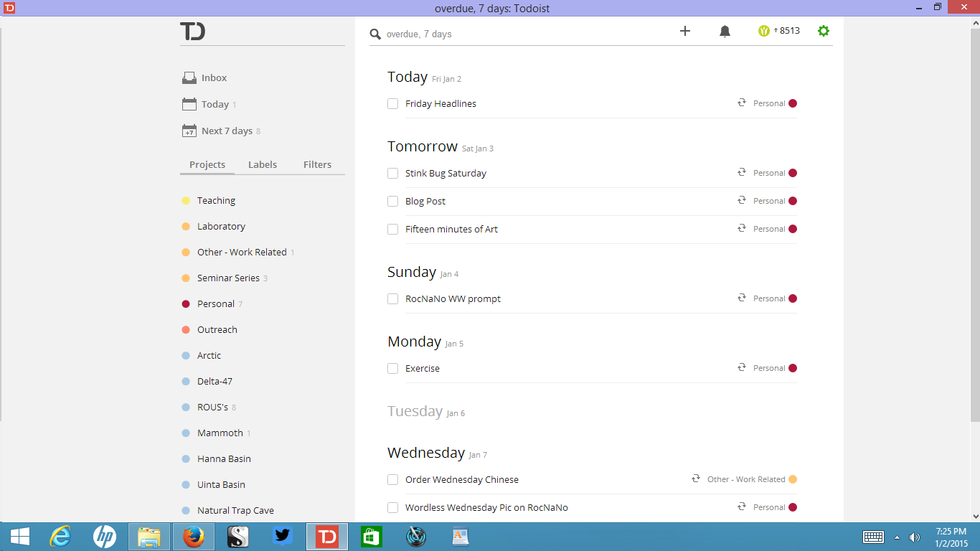Image resolution: width=980 pixels, height=551 pixels.
Task: Open the green settings gear
Action: 823,31
